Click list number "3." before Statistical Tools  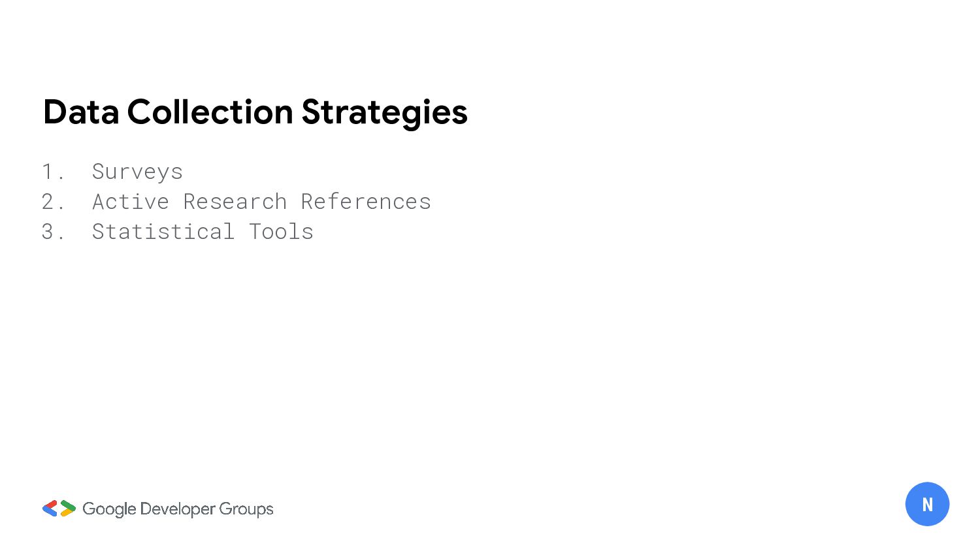pyautogui.click(x=53, y=232)
